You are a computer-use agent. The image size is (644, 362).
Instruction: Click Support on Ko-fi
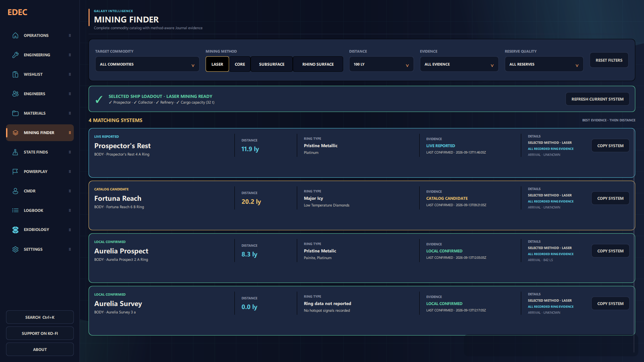pyautogui.click(x=40, y=333)
